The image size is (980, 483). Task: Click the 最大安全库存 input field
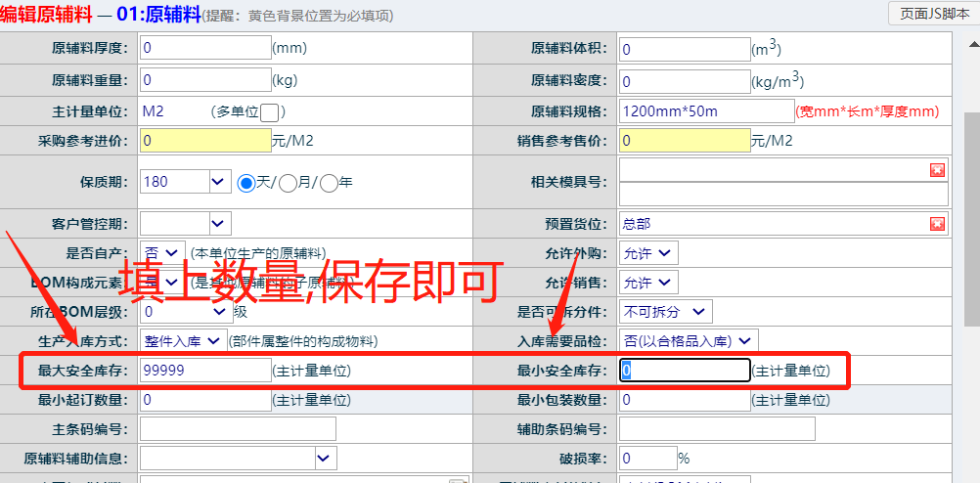(x=205, y=370)
